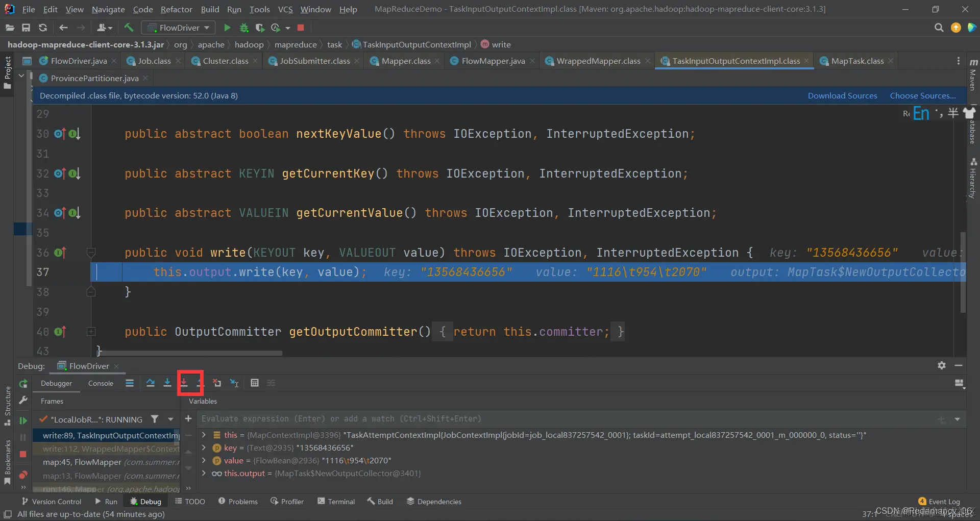This screenshot has width=980, height=521.
Task: Click the Drop Frame debugger icon
Action: point(217,383)
